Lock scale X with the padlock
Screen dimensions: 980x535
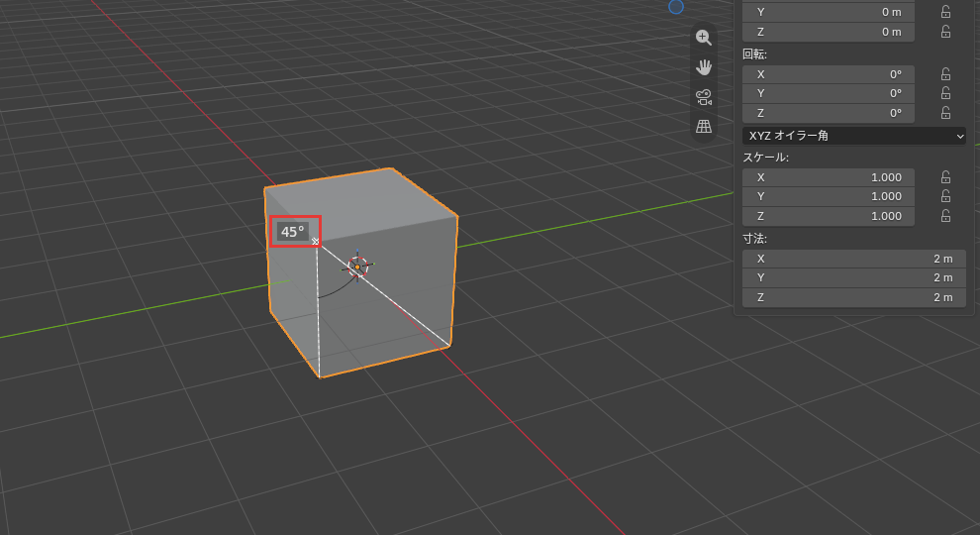945,177
